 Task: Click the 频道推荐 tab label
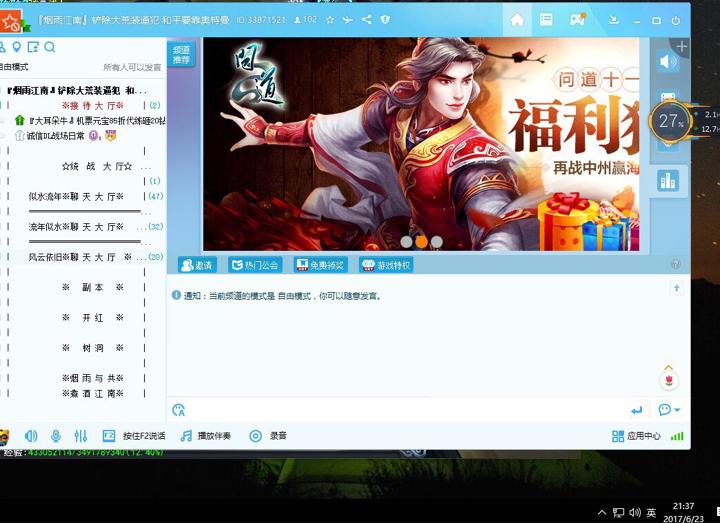tap(181, 55)
